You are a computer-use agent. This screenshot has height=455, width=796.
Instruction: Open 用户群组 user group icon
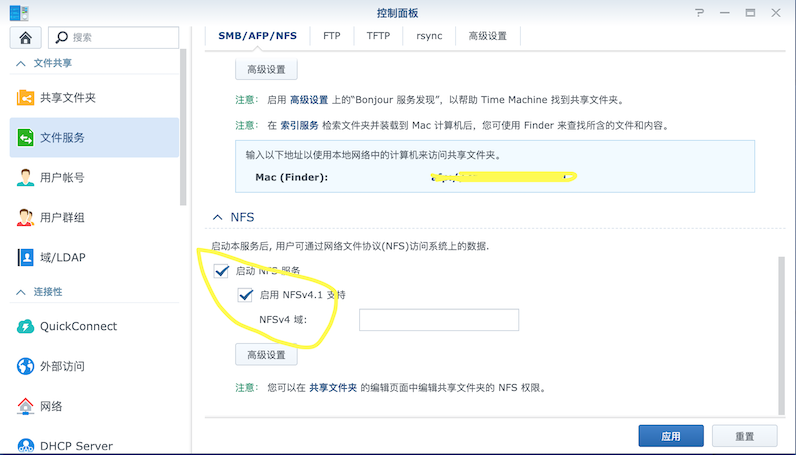point(25,217)
